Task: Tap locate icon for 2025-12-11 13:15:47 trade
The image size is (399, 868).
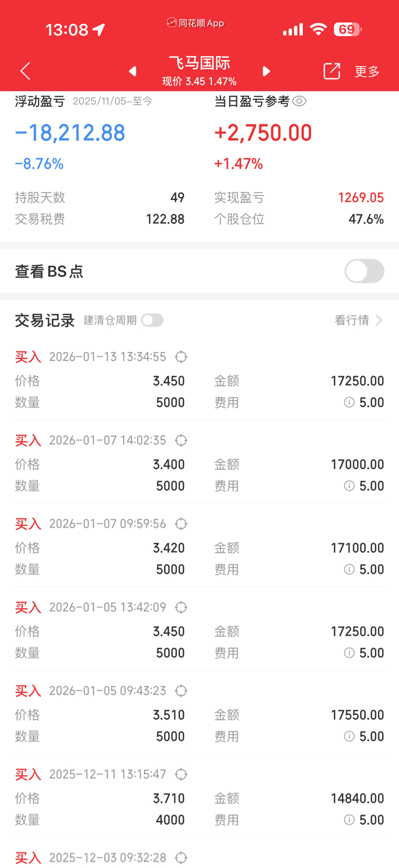Action: [x=181, y=774]
